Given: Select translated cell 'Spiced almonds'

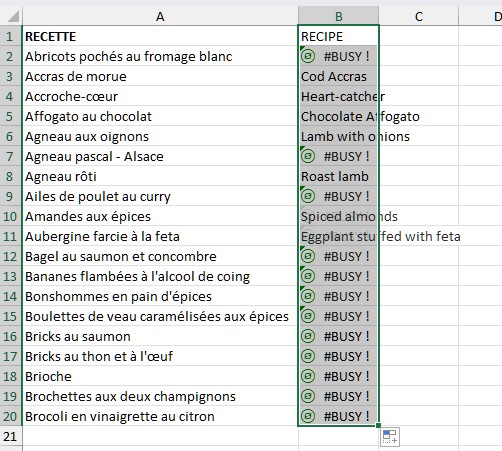Looking at the screenshot, I should (338, 216).
